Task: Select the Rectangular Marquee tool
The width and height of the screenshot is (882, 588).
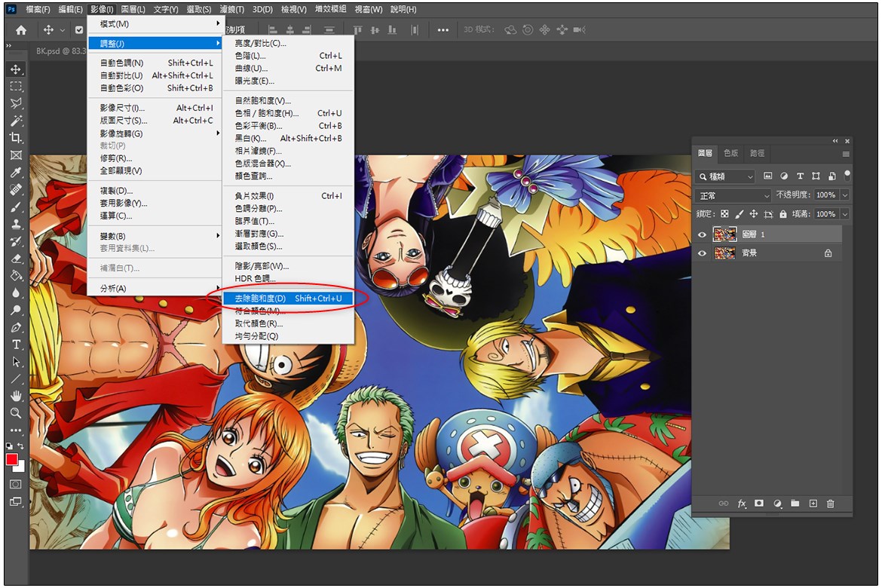Action: (x=16, y=86)
